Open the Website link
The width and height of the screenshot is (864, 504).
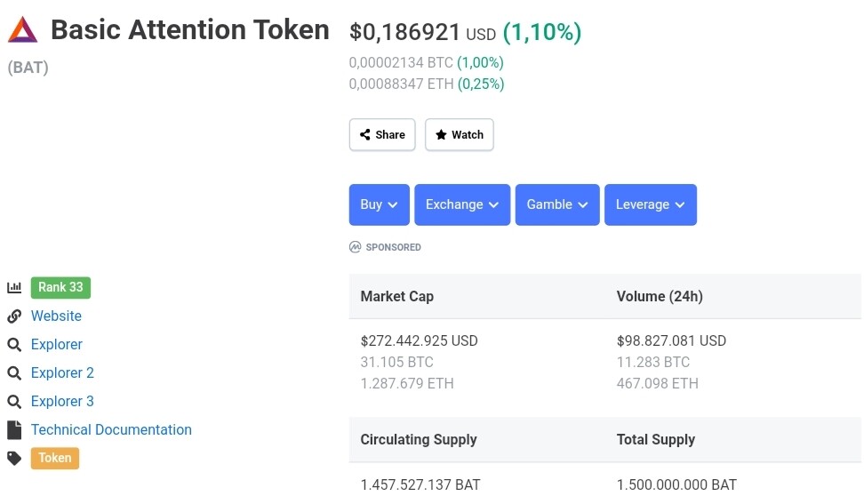coord(56,316)
